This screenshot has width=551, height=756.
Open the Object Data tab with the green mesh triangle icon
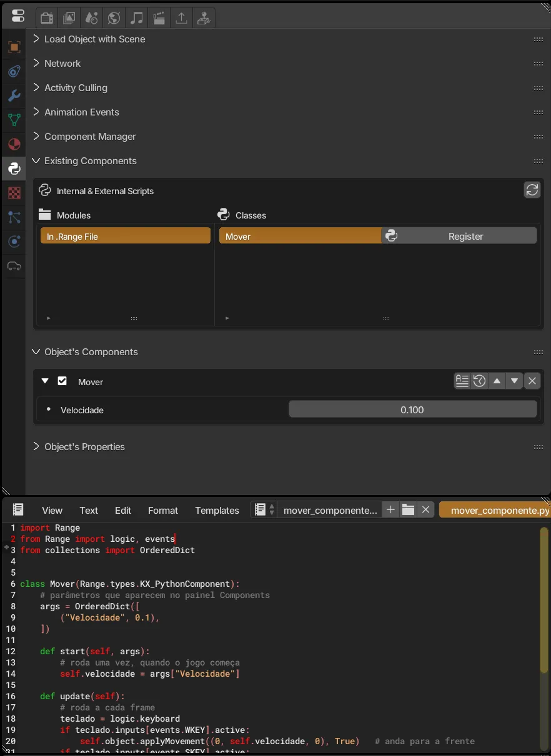coord(14,120)
